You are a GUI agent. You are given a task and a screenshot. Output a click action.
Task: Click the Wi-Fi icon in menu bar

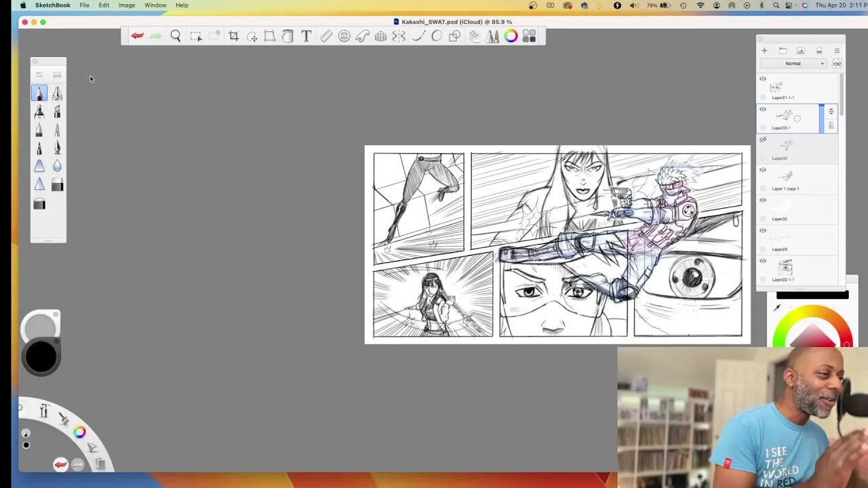701,5
